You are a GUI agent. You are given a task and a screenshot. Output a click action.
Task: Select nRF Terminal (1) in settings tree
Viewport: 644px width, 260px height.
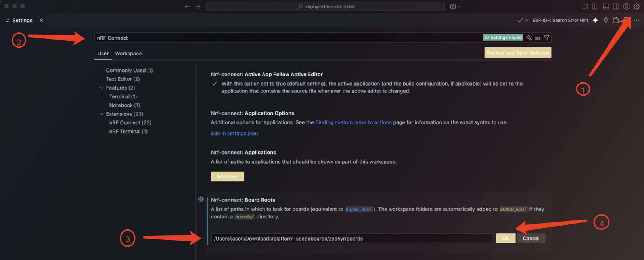coord(128,131)
